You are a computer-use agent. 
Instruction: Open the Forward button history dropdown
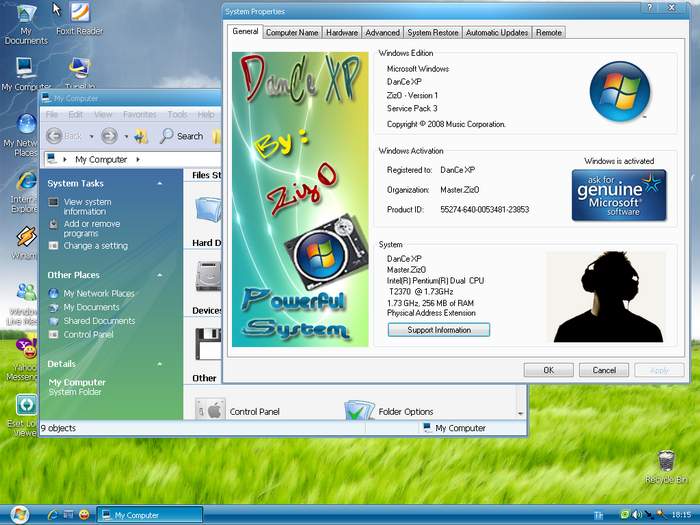coord(126,136)
